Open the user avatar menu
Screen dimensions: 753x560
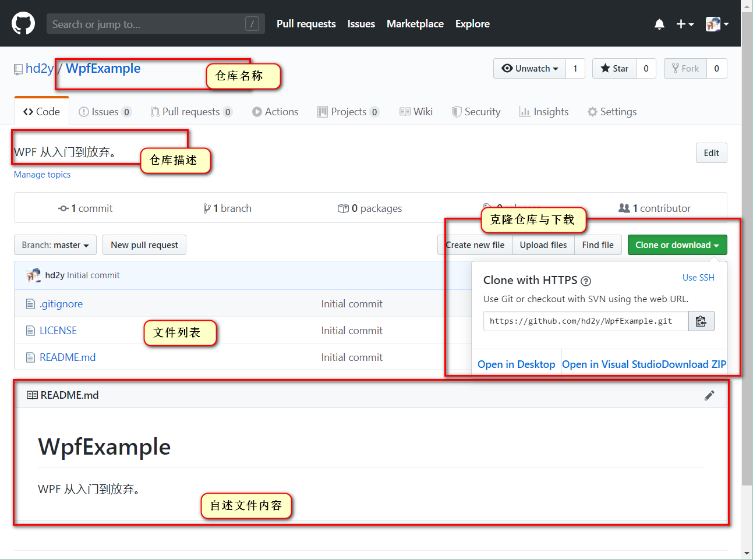(717, 24)
